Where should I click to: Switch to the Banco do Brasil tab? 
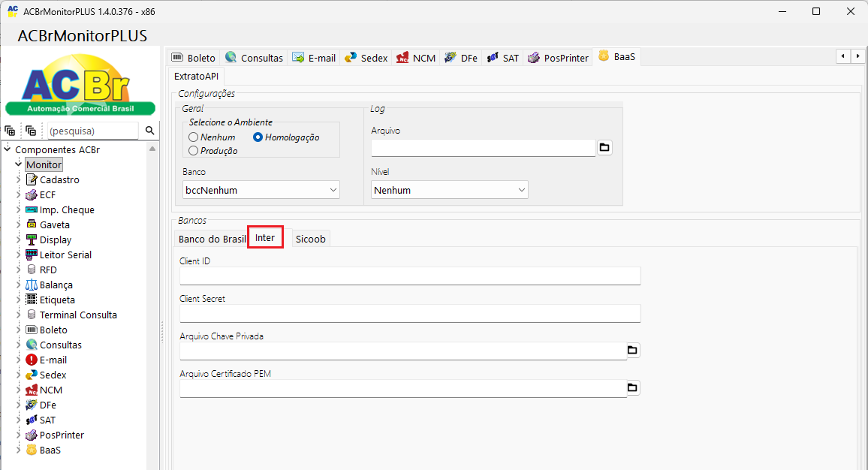point(212,239)
